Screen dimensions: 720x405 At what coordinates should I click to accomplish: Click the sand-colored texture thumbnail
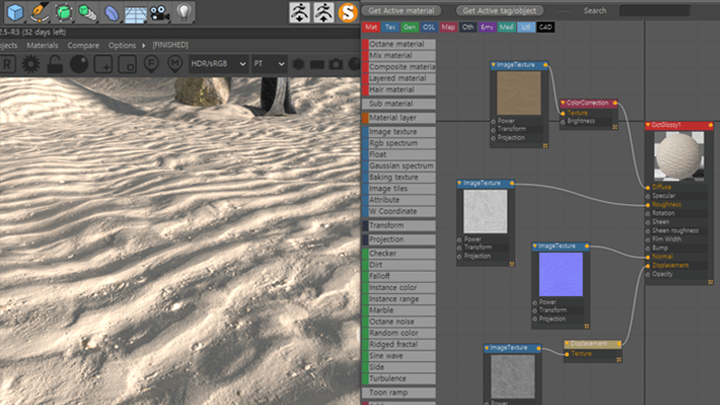coord(519,93)
